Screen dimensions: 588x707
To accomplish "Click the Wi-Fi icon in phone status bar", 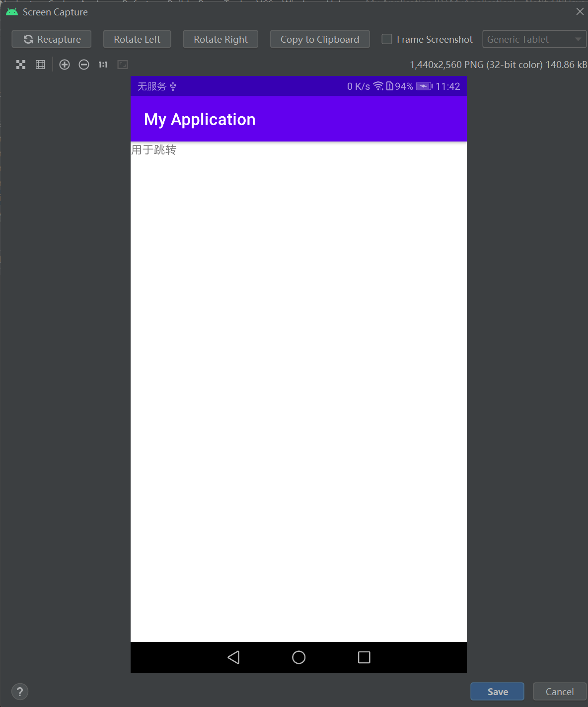I will point(378,86).
